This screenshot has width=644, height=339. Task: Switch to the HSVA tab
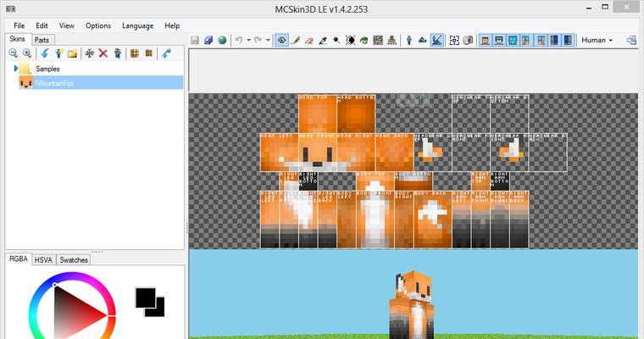pos(43,259)
